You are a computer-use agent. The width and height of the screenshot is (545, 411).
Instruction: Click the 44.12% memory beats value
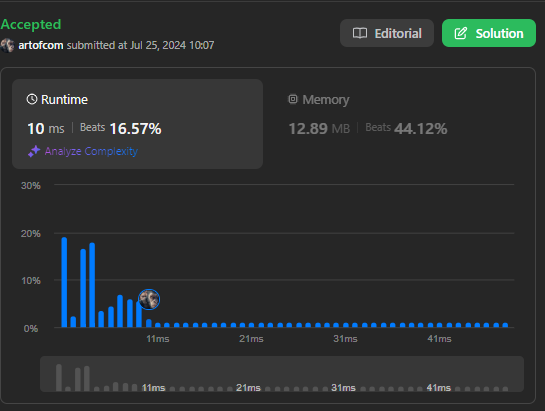[421, 129]
